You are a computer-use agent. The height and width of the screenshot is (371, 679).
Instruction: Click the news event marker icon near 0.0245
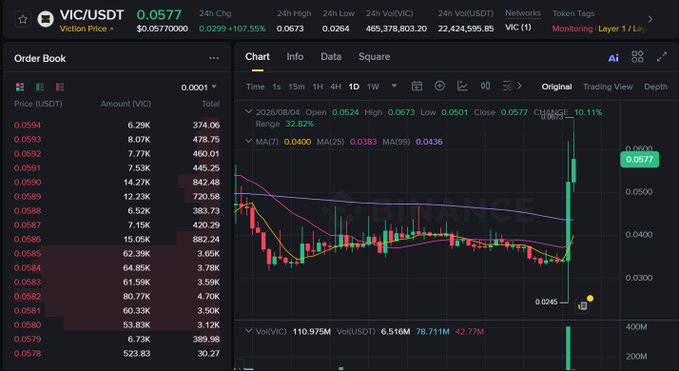pyautogui.click(x=583, y=305)
